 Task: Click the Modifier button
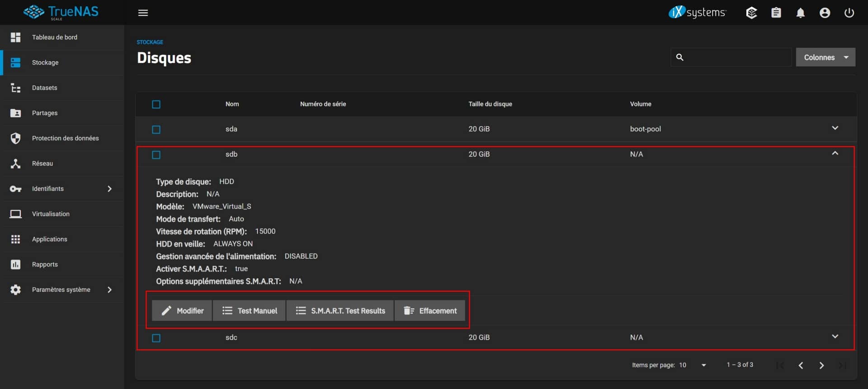click(182, 311)
